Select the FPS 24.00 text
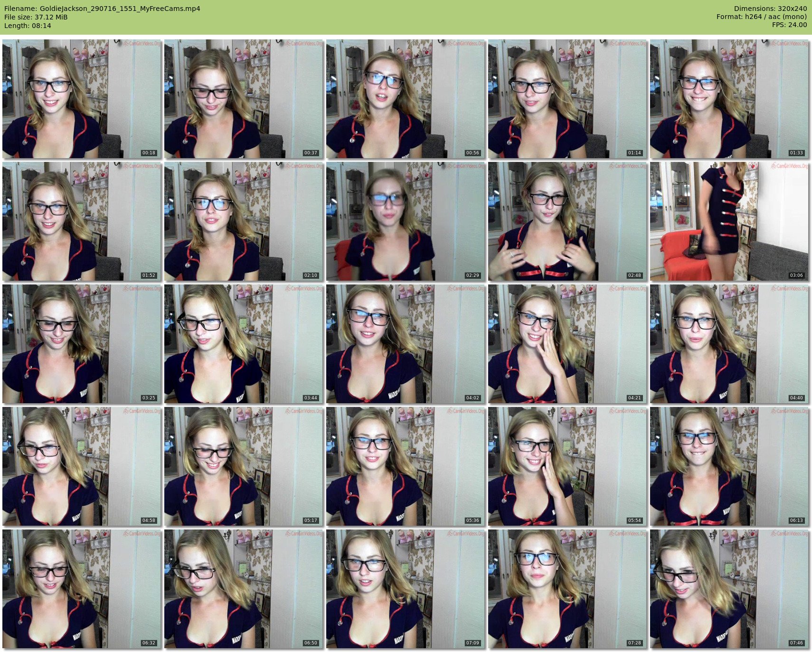Screen dimensions: 812x652 [x=789, y=25]
